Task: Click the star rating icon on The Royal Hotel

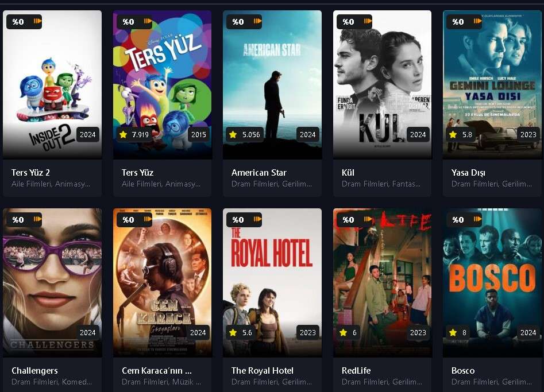Action: pyautogui.click(x=233, y=332)
